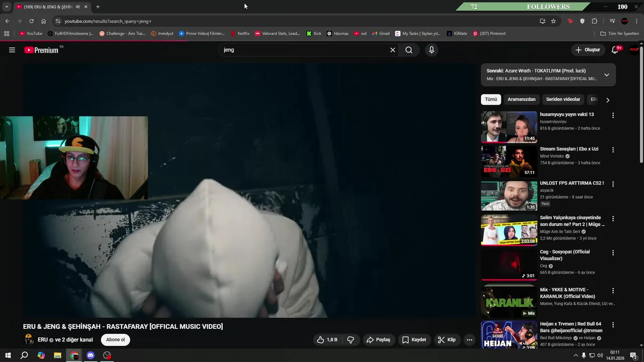Create a clip with the Klip button
This screenshot has width=644, height=362.
click(447, 340)
